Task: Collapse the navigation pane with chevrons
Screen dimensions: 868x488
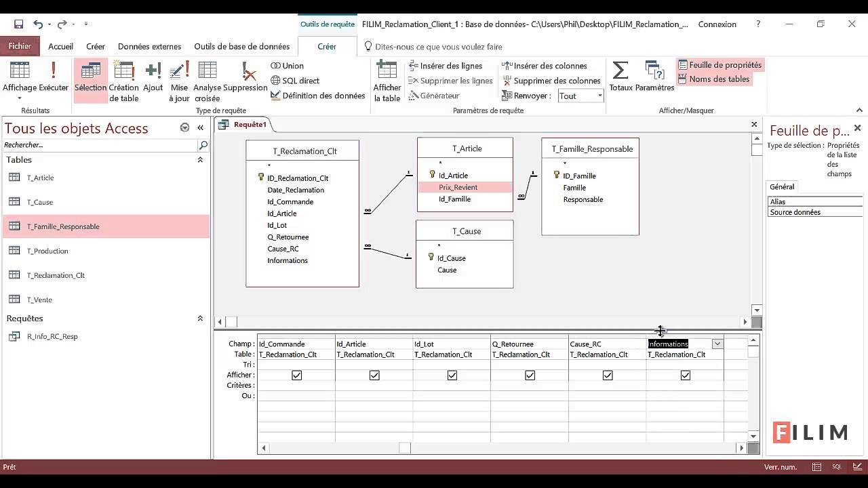Action: tap(201, 127)
